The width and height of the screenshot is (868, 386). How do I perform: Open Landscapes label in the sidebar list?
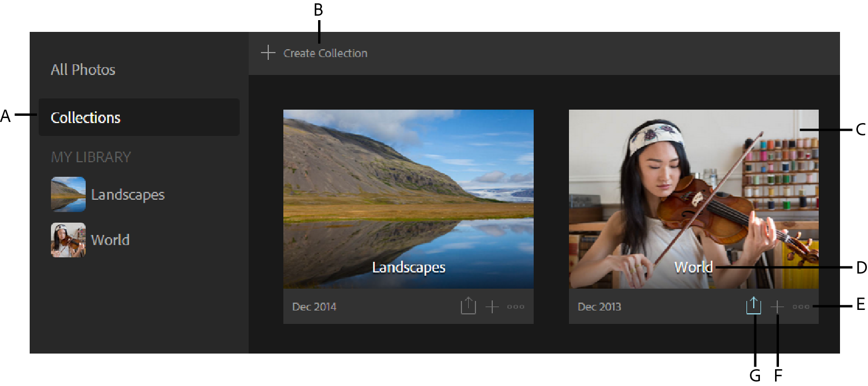pyautogui.click(x=128, y=195)
